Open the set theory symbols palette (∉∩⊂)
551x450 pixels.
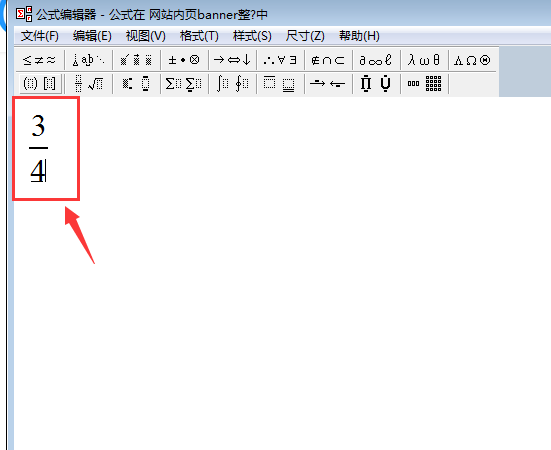(328, 60)
